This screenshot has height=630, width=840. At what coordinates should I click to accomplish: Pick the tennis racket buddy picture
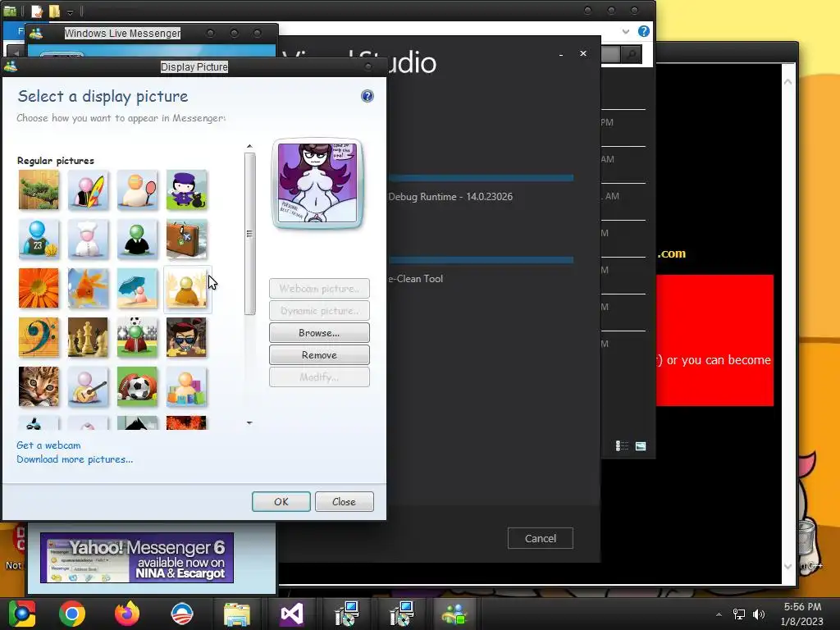tap(137, 189)
